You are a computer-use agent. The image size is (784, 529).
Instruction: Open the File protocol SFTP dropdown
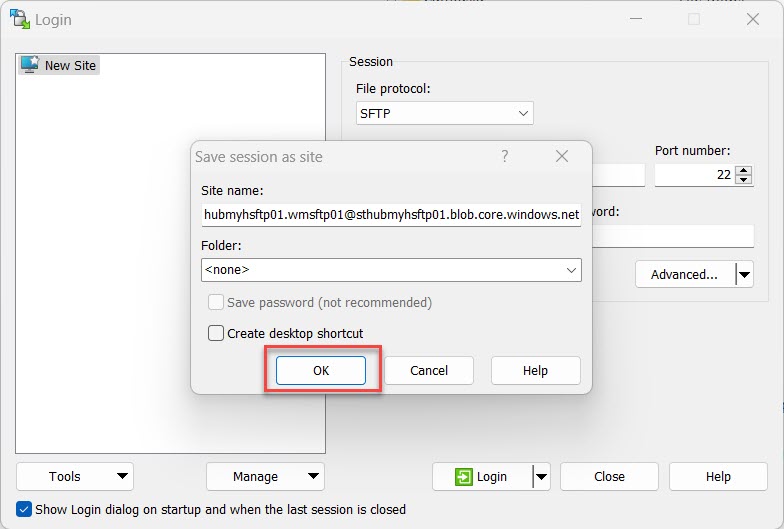(x=444, y=113)
